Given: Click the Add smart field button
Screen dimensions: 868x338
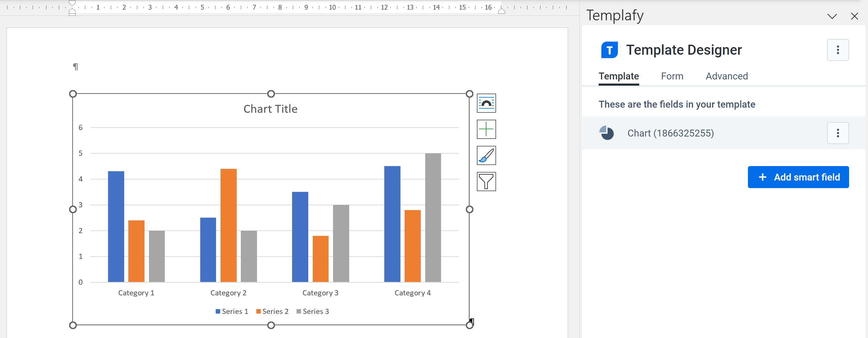Looking at the screenshot, I should [x=798, y=177].
